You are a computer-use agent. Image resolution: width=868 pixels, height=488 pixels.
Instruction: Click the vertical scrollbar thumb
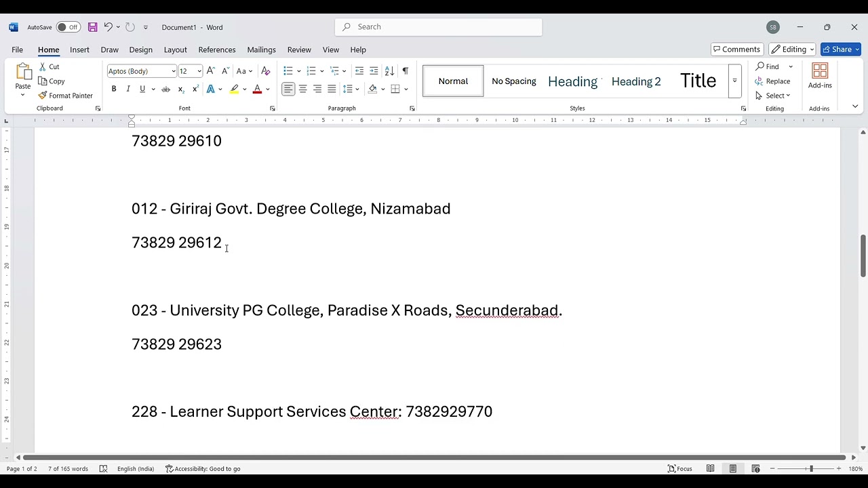863,256
